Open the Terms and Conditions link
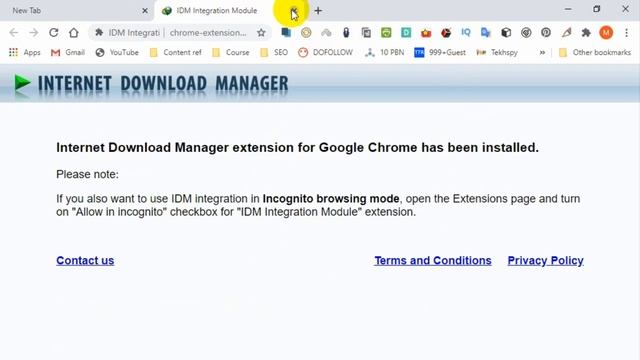 point(433,260)
